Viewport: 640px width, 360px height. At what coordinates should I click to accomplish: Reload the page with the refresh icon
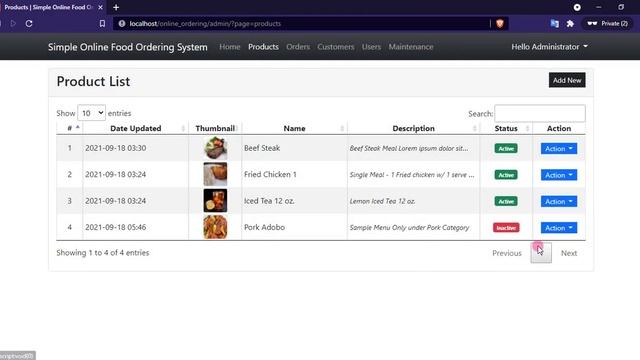pyautogui.click(x=29, y=24)
